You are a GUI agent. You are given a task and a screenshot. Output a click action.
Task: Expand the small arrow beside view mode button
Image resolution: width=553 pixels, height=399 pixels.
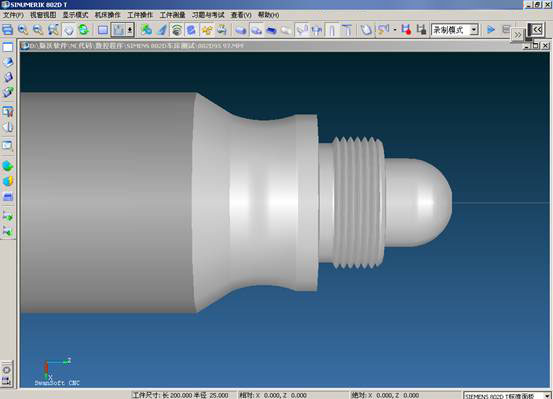pyautogui.click(x=130, y=30)
